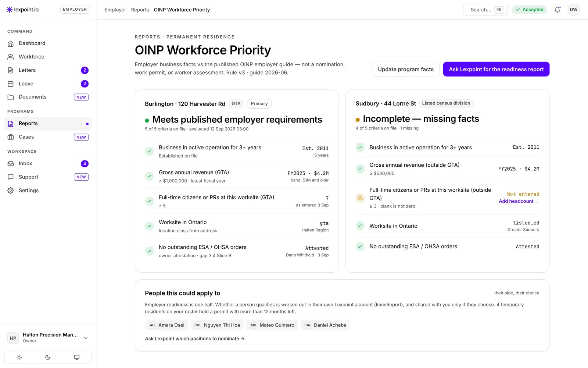The width and height of the screenshot is (588, 368).
Task: Select the Daniel Achebe chip
Action: click(x=326, y=325)
